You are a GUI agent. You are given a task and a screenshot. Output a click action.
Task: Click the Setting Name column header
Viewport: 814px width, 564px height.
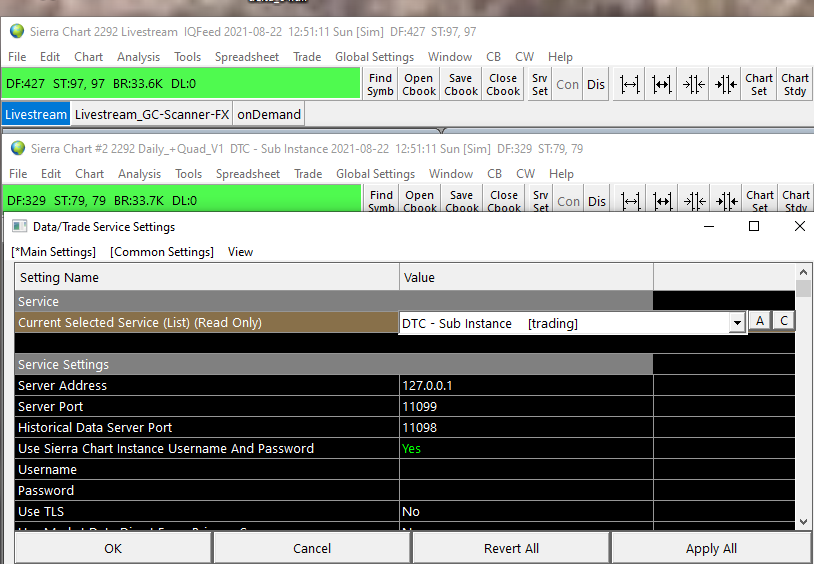coord(207,277)
